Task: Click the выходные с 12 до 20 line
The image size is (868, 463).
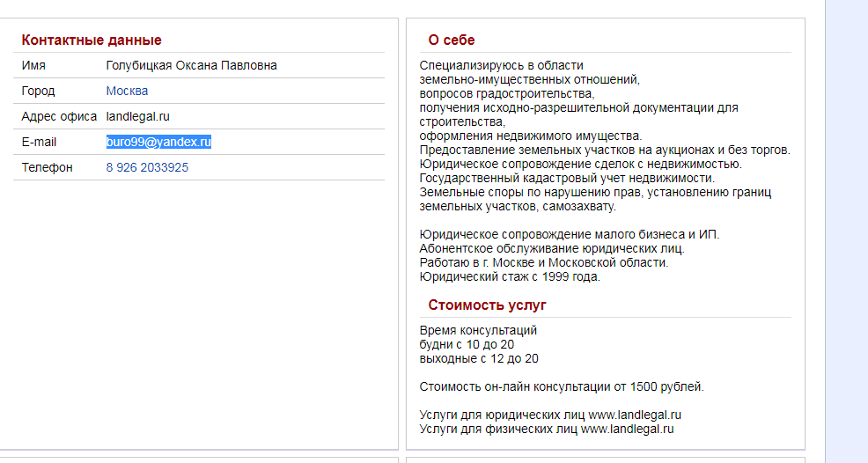Action: [x=479, y=358]
